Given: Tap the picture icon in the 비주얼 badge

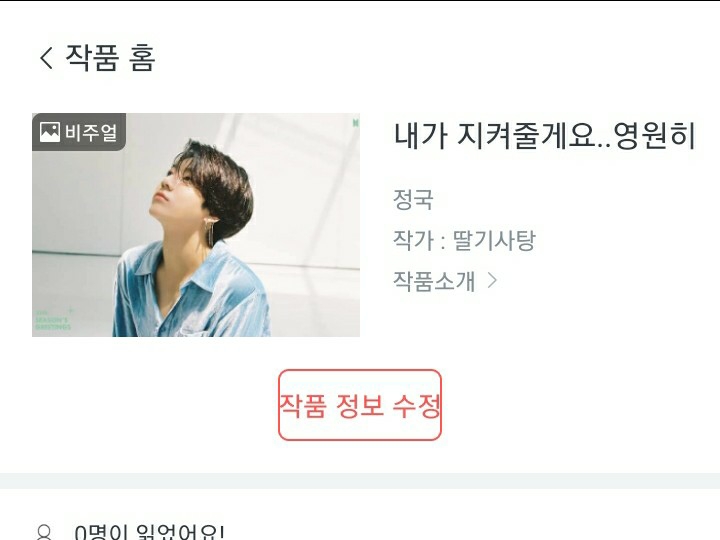Looking at the screenshot, I should pos(50,132).
